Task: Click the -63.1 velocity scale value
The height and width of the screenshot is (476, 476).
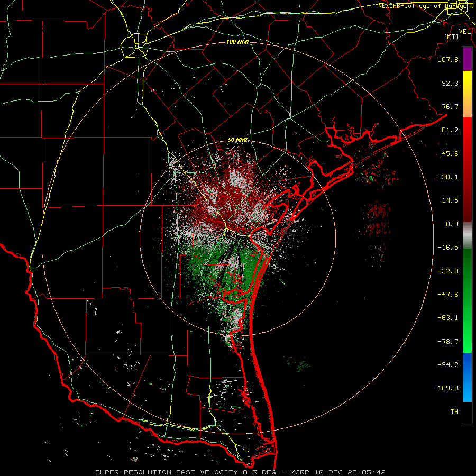Action: [448, 318]
